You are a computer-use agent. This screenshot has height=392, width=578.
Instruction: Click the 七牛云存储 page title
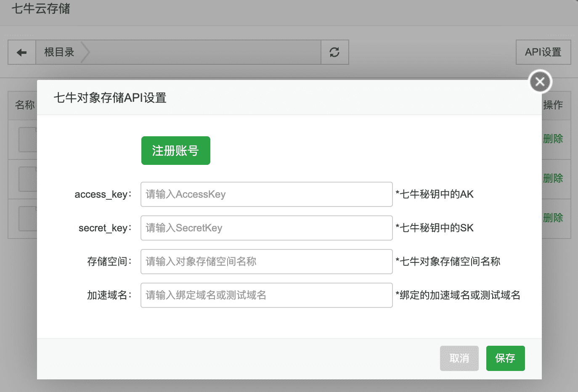41,8
